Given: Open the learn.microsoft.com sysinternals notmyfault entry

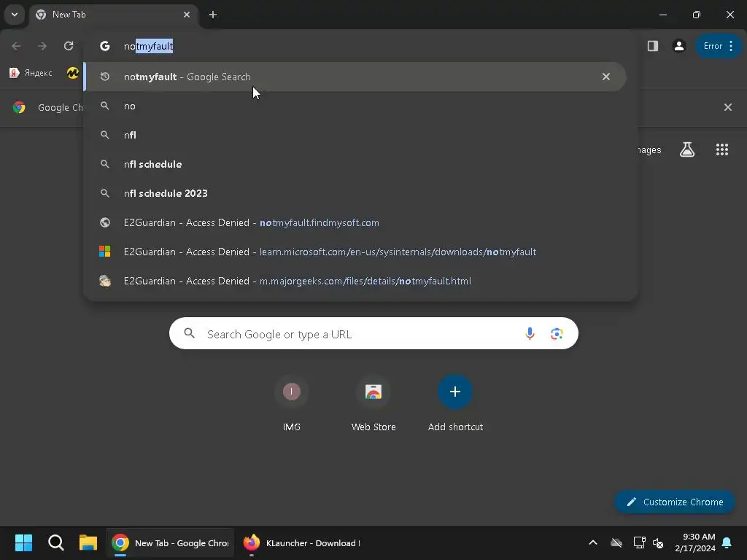Looking at the screenshot, I should pyautogui.click(x=360, y=252).
